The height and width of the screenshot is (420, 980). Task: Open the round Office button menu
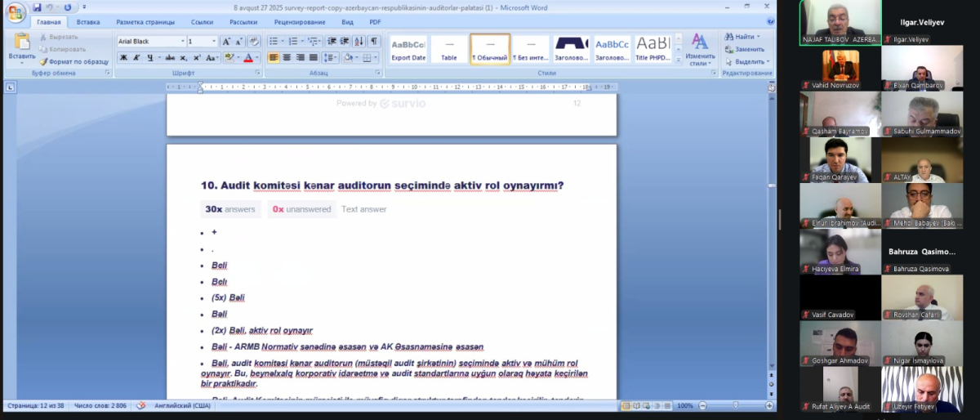click(15, 11)
